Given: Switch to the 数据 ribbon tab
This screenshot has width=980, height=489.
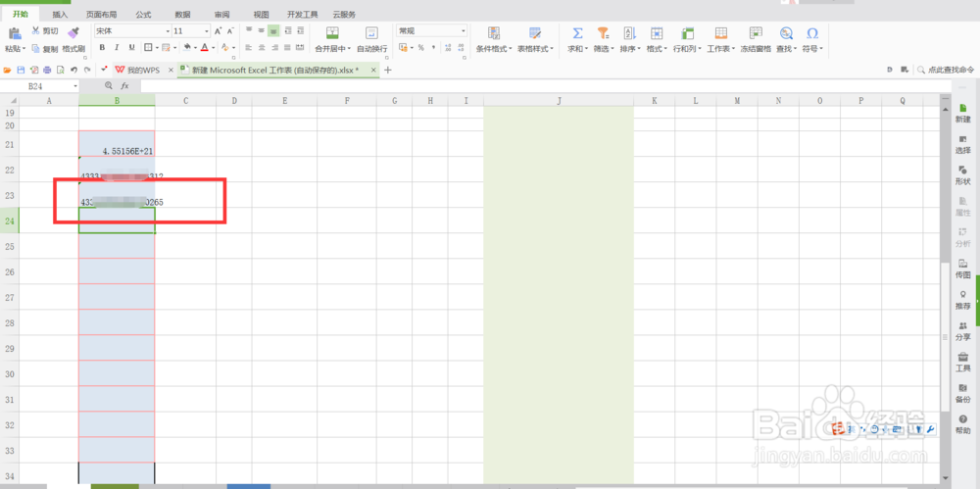Looking at the screenshot, I should 182,15.
